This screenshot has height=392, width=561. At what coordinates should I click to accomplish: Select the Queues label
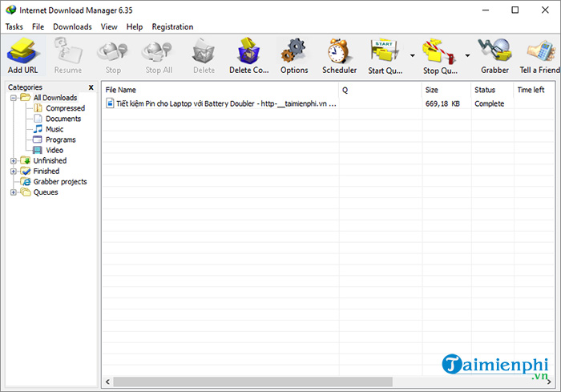pyautogui.click(x=46, y=192)
